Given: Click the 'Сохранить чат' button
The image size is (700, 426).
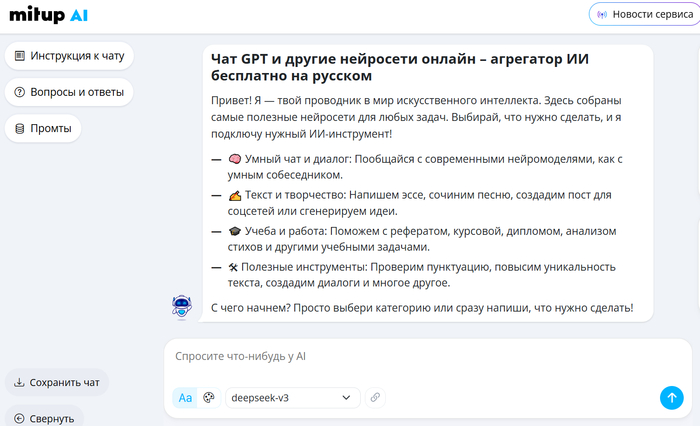Looking at the screenshot, I should (56, 382).
